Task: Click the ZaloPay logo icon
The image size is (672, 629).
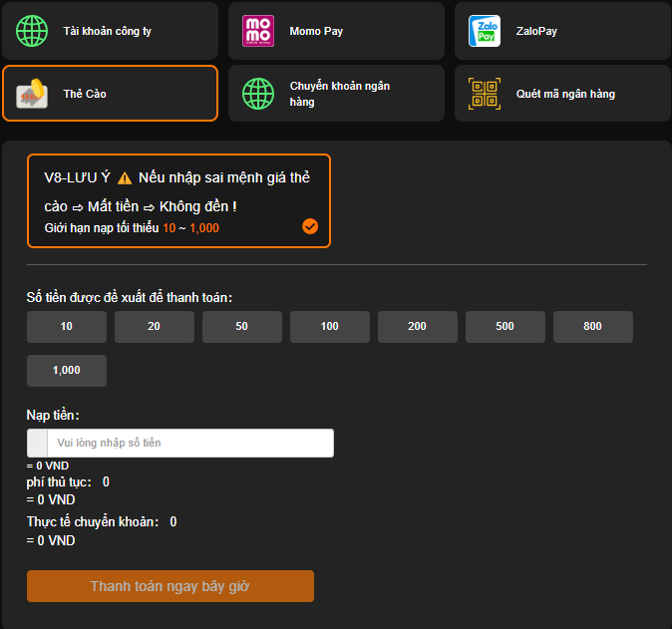Action: [x=485, y=31]
